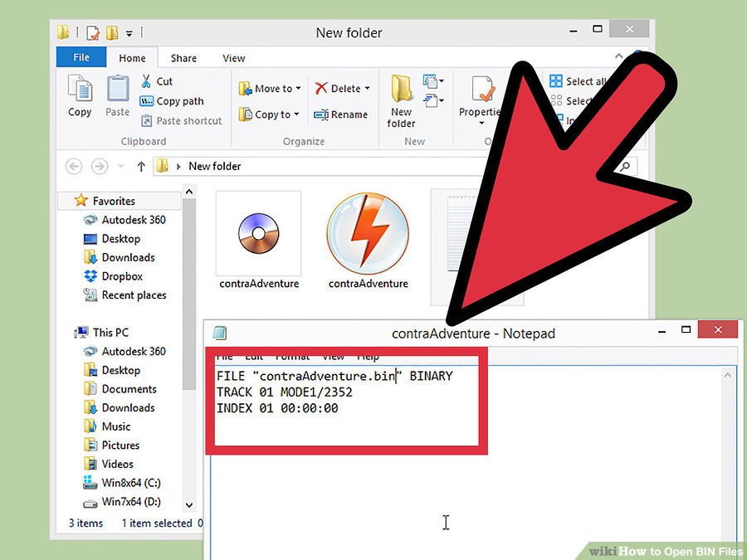This screenshot has width=747, height=560.
Task: Click the Cut scissors command
Action: click(157, 81)
